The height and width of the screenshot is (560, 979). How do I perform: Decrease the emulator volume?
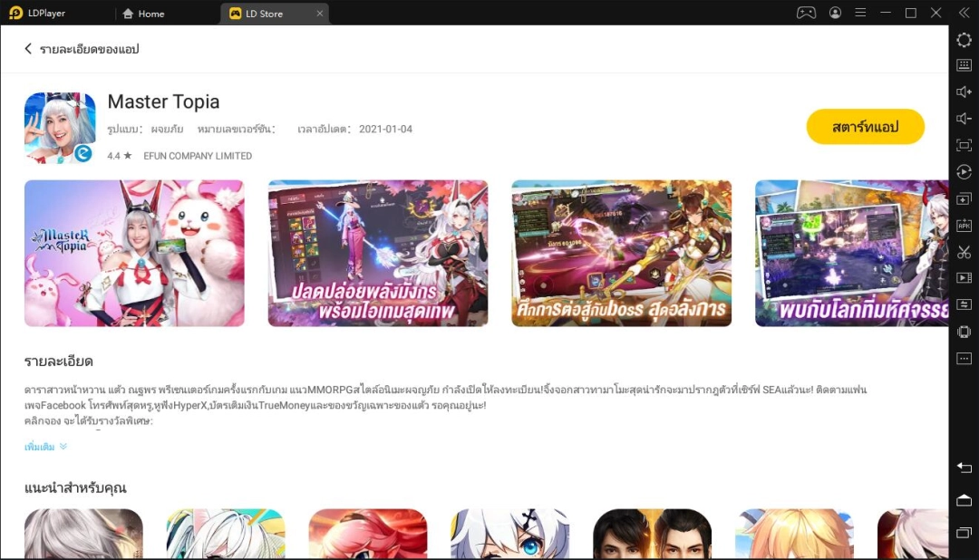(x=964, y=117)
